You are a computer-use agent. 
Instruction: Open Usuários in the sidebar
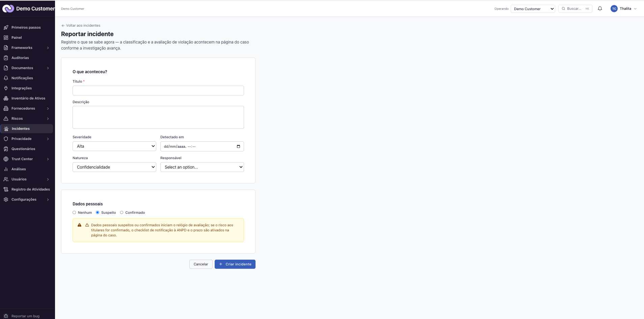tap(27, 179)
